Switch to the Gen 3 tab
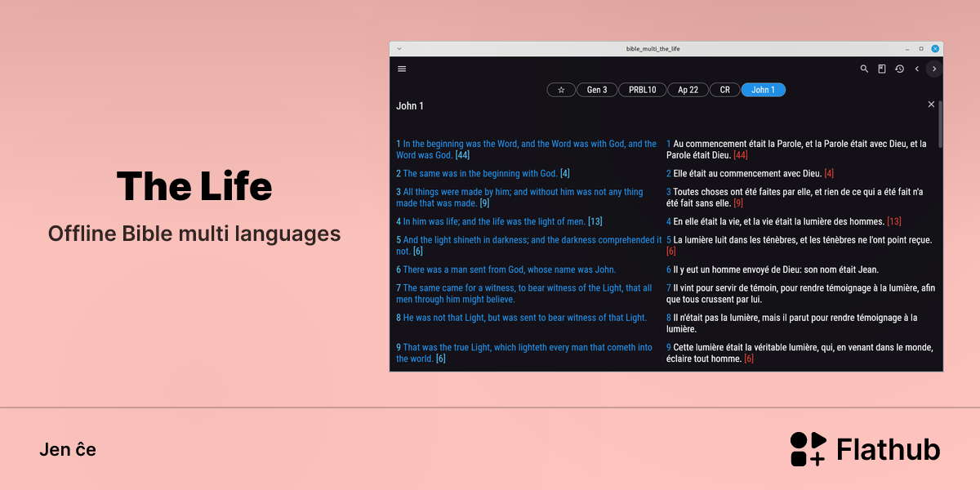 (x=597, y=90)
